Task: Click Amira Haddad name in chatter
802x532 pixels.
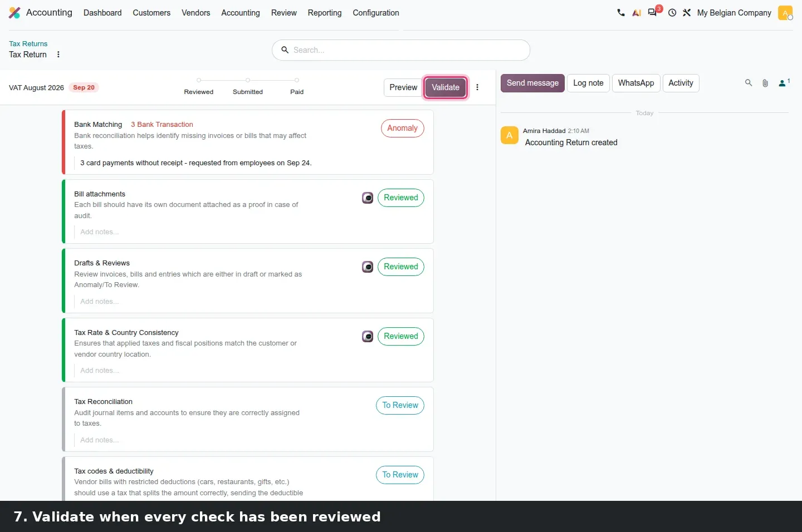Action: pyautogui.click(x=544, y=131)
